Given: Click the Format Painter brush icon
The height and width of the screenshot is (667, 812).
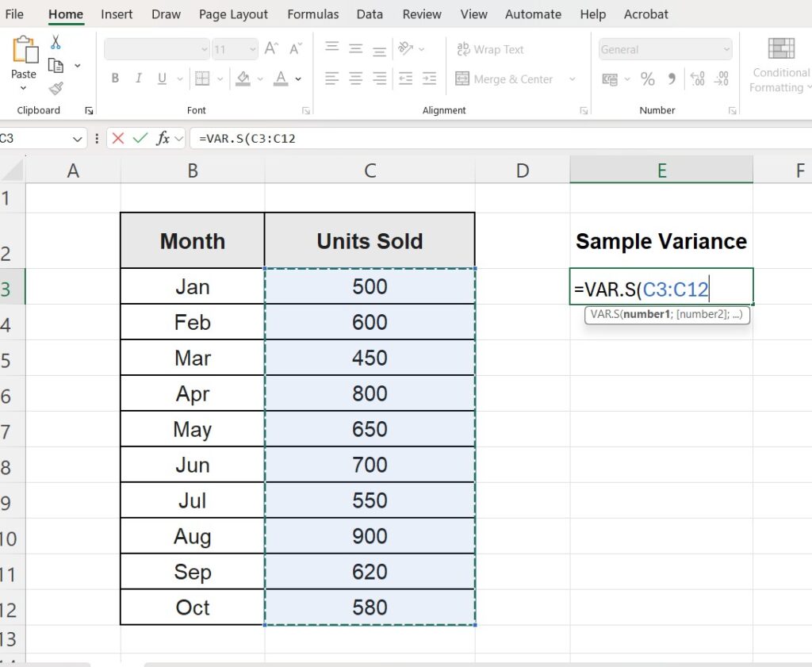Looking at the screenshot, I should pyautogui.click(x=56, y=88).
